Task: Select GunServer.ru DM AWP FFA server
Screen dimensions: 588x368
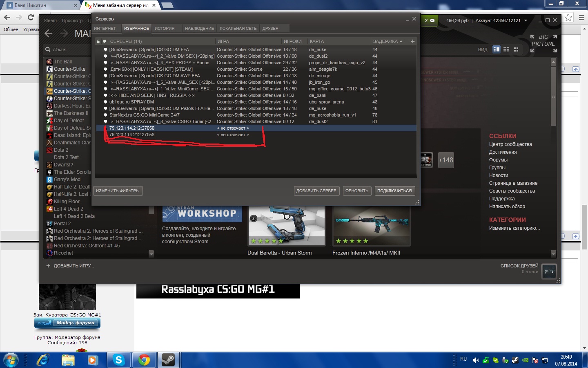Action: point(256,76)
